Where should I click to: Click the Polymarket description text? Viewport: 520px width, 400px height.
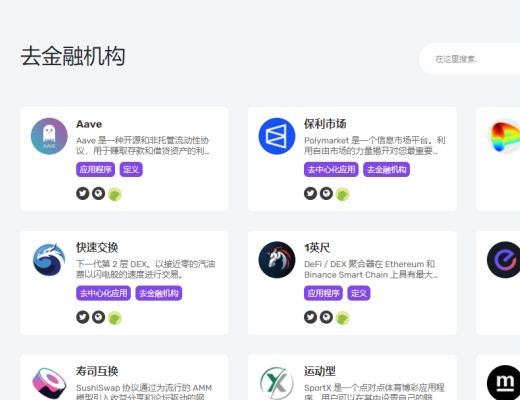374,145
